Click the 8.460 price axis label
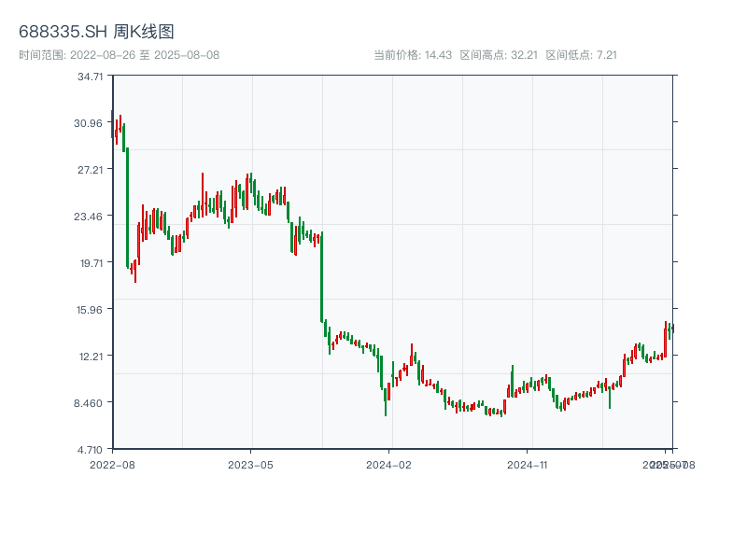The width and height of the screenshot is (747, 560). click(91, 403)
